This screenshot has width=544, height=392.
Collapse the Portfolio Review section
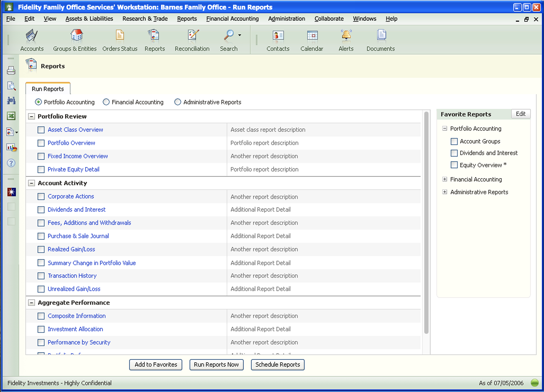[31, 116]
